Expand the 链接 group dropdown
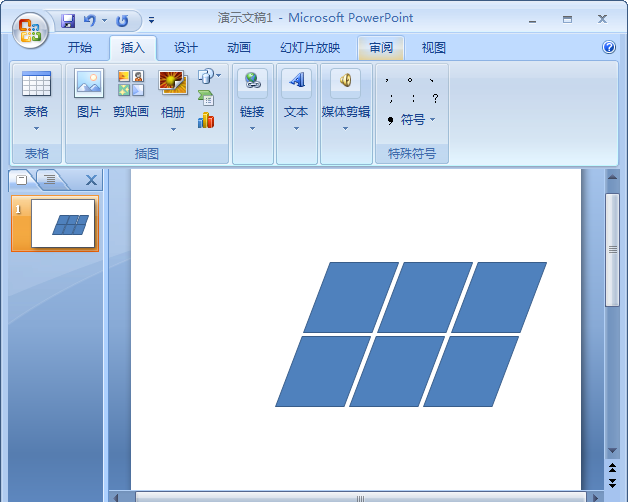Image resolution: width=628 pixels, height=502 pixels. coord(252,129)
